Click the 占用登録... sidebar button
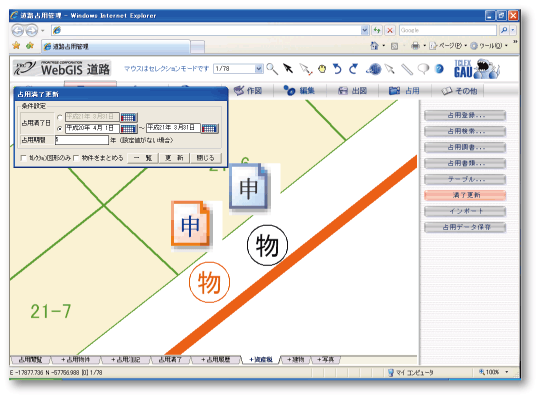The image size is (540, 399). 465,115
